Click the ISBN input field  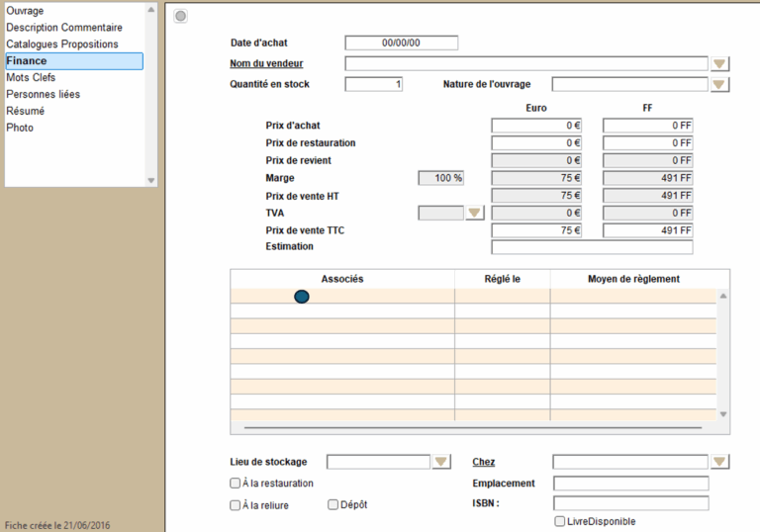click(x=630, y=503)
